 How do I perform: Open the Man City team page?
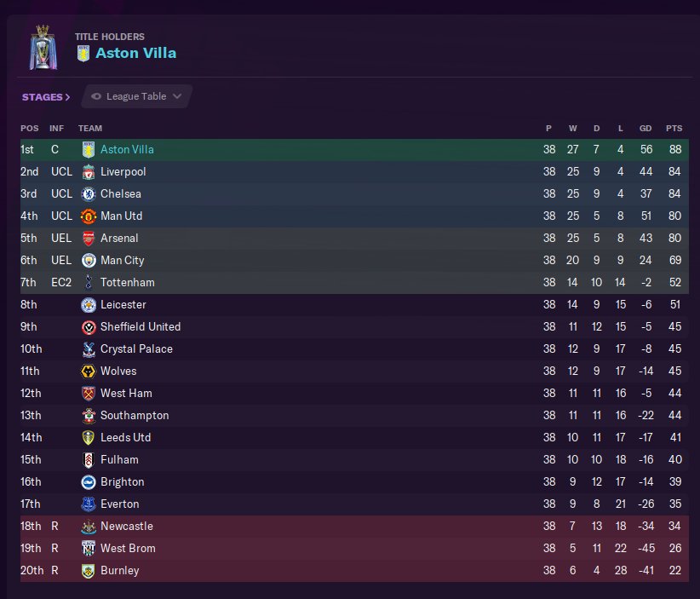point(122,261)
